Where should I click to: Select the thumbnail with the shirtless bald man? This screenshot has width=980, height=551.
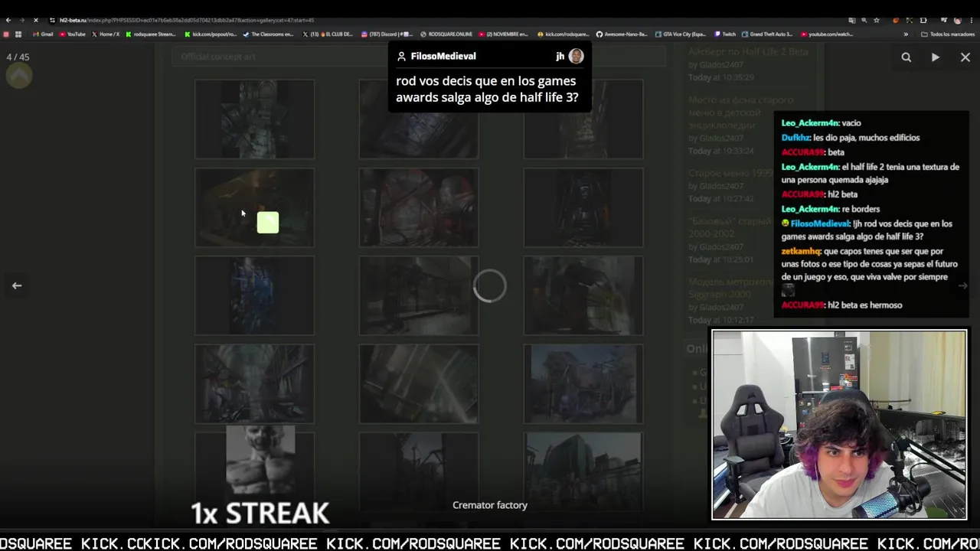(x=260, y=461)
